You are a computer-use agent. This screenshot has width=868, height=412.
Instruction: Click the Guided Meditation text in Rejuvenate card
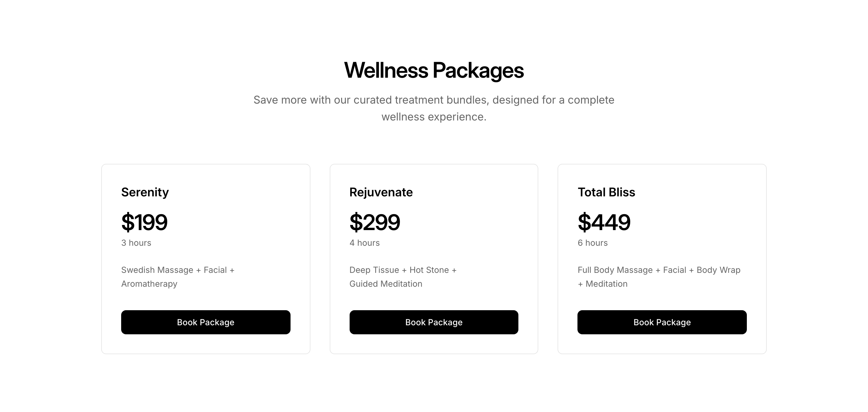(385, 284)
